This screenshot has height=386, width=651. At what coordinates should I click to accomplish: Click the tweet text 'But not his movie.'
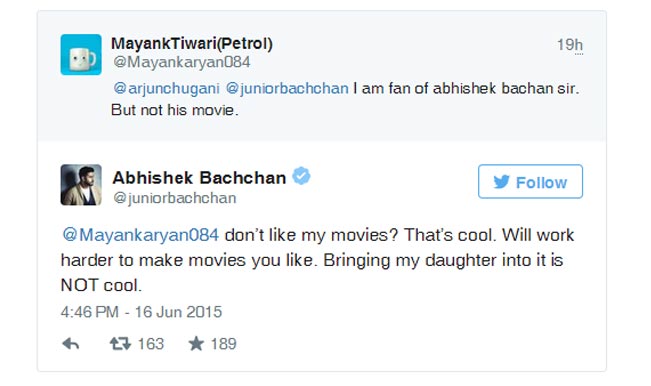point(174,110)
